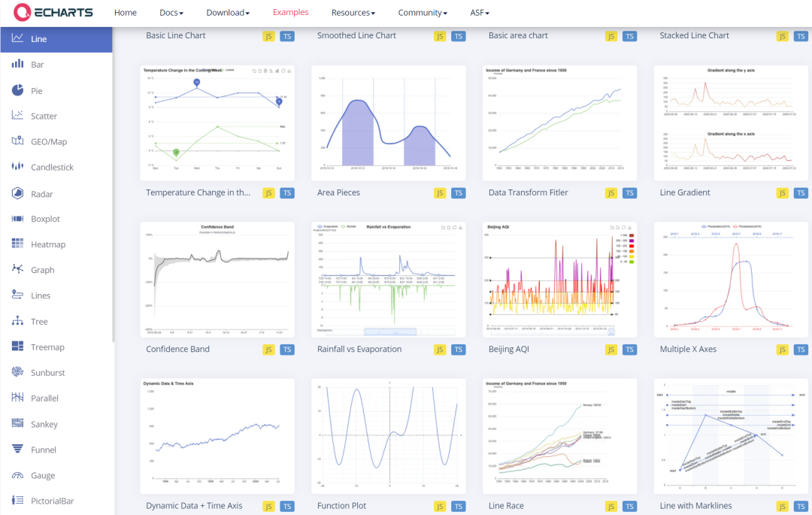
Task: Click TS button for Line Race
Action: click(x=630, y=506)
